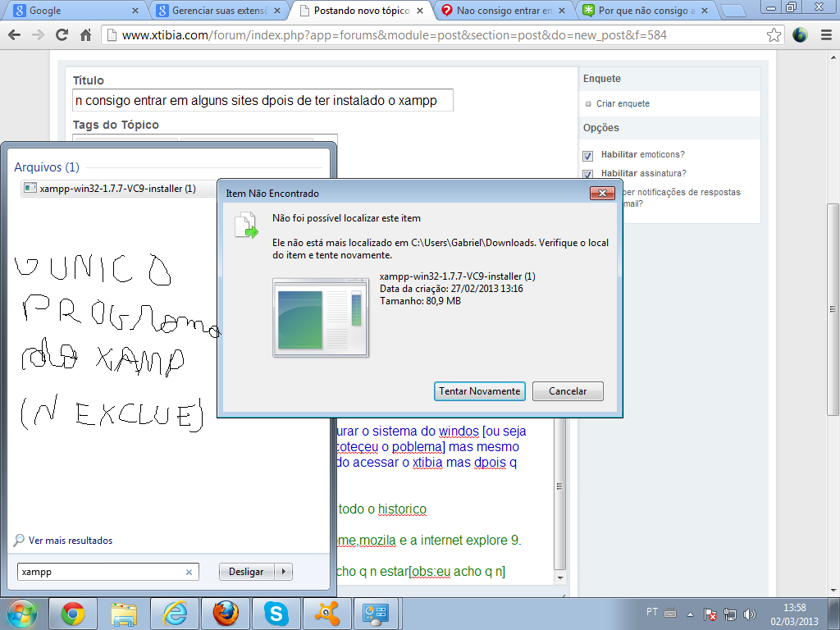Click Ver mais resultados link
This screenshot has width=840, height=630.
71,541
